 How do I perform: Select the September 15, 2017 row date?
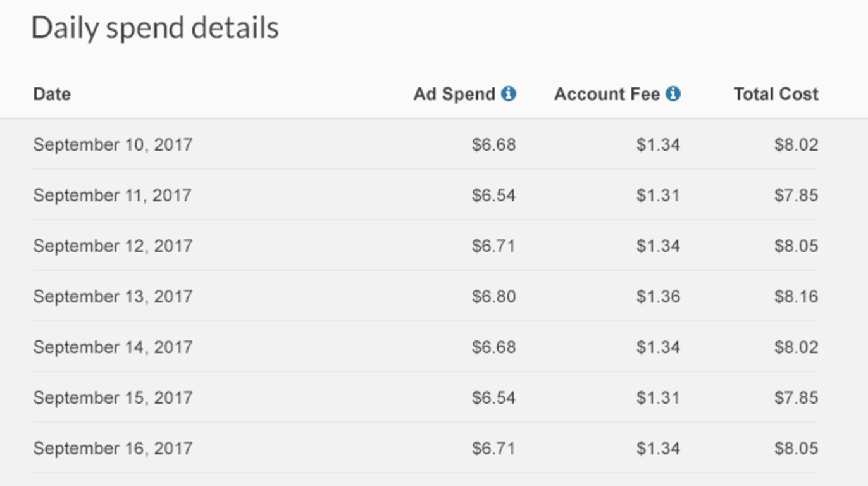point(113,398)
